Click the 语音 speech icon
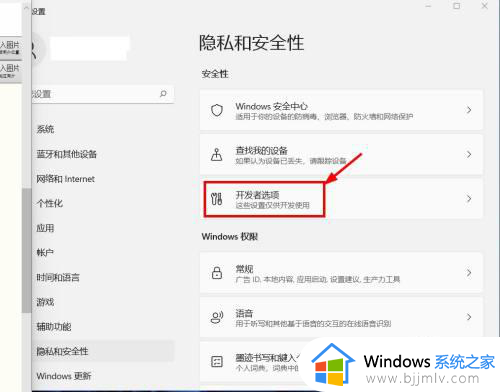The image size is (500, 392). tap(217, 317)
